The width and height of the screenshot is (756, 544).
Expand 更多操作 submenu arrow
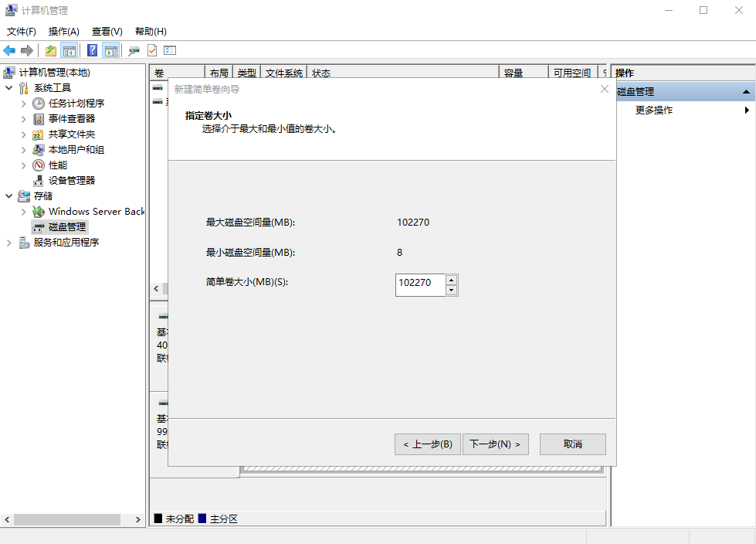[x=747, y=110]
